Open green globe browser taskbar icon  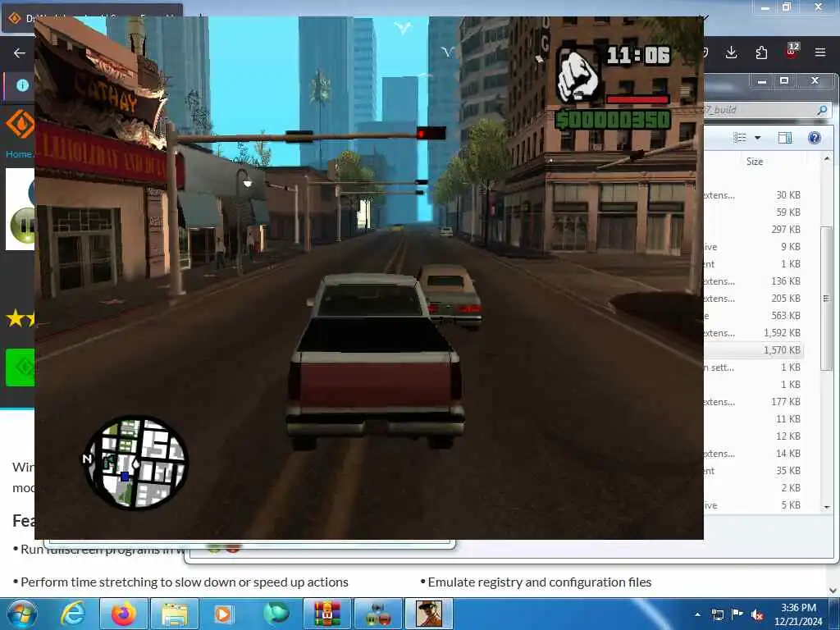tap(276, 614)
